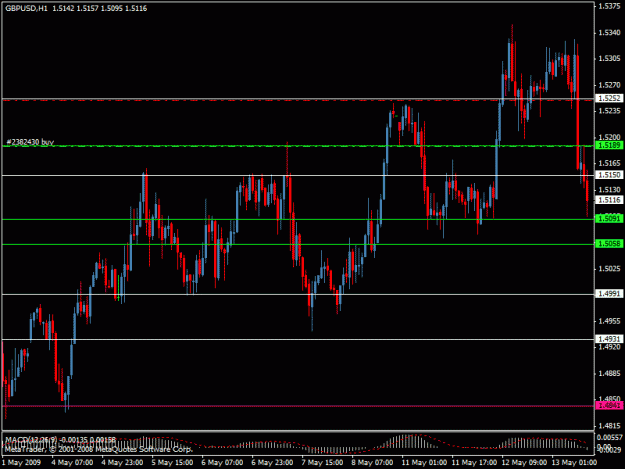Click the 4 May 23:00 time label
Viewport: 625px width, 469px height.
coord(122,463)
